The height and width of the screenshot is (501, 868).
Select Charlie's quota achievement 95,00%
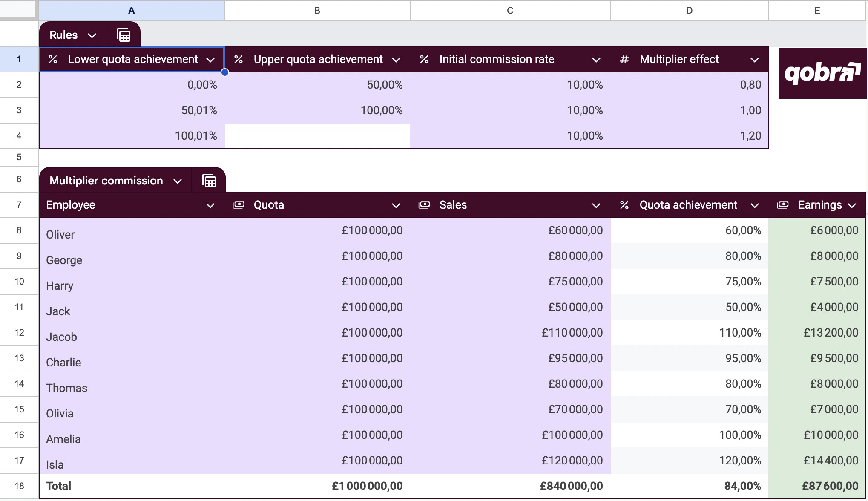tap(690, 358)
